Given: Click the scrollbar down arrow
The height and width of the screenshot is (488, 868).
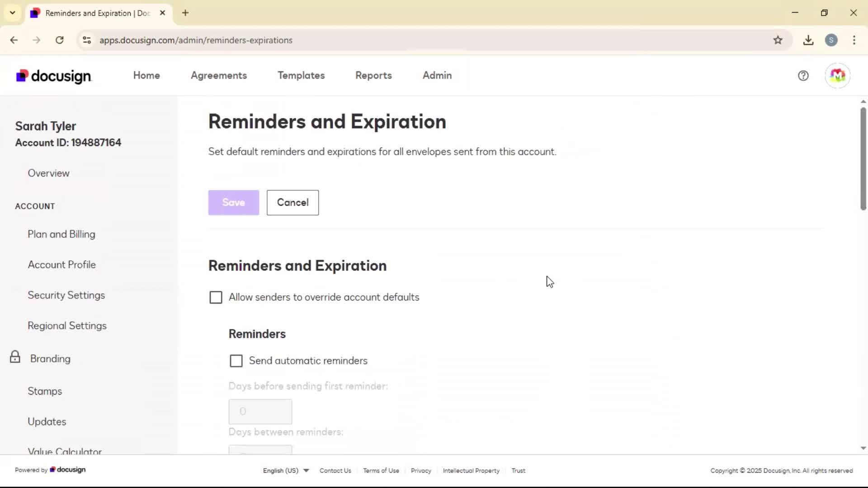Looking at the screenshot, I should coord(863,448).
